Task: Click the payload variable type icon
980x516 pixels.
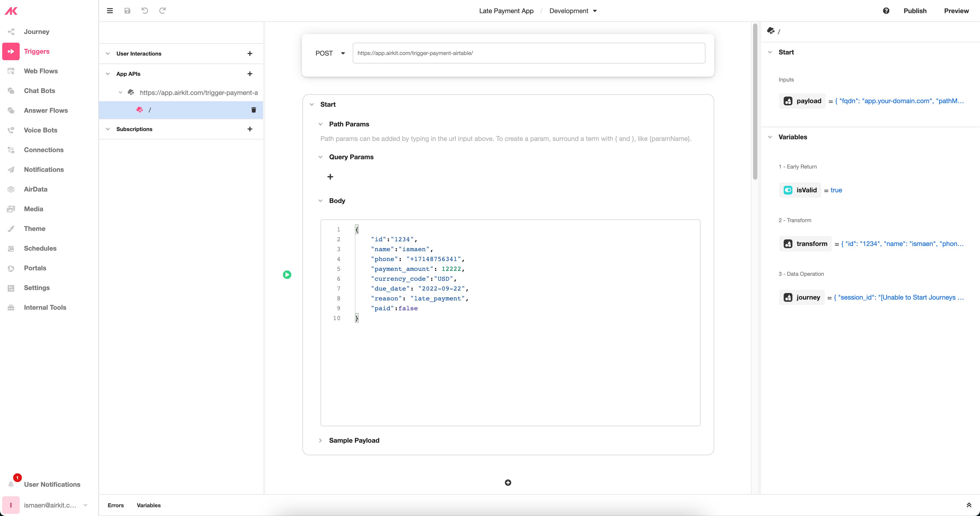Action: (788, 101)
